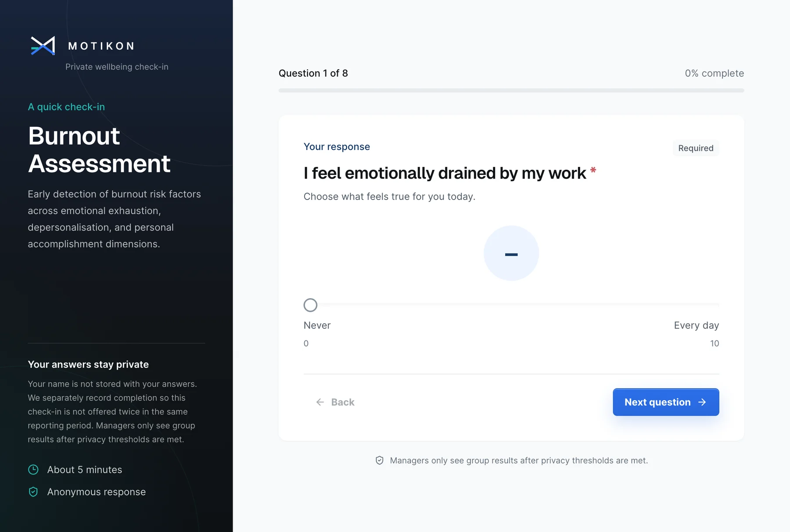Click "I feel emotionally drained by my work" heading
The height and width of the screenshot is (532, 790).
tap(445, 173)
